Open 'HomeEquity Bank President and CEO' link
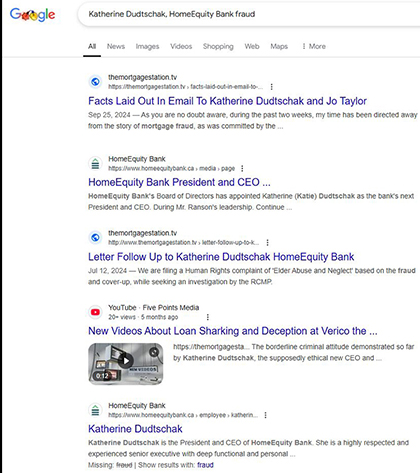The height and width of the screenshot is (473, 420). coord(179,182)
